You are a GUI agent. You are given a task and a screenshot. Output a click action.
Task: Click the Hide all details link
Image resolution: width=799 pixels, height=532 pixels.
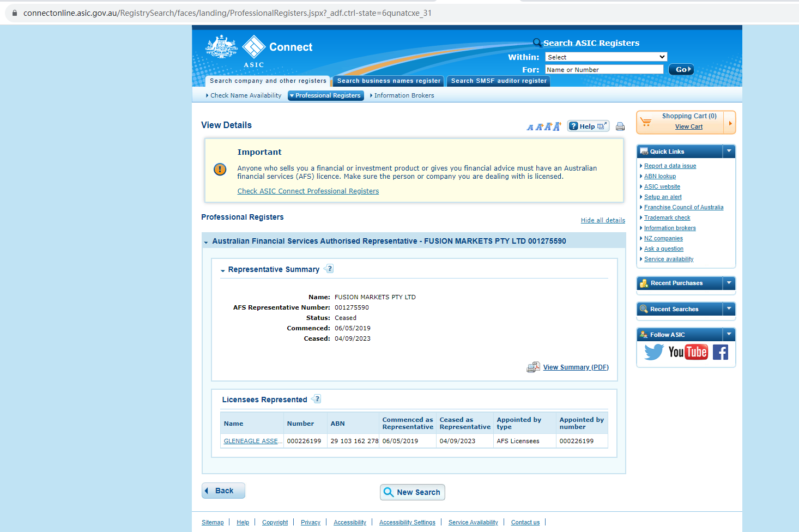[603, 220]
